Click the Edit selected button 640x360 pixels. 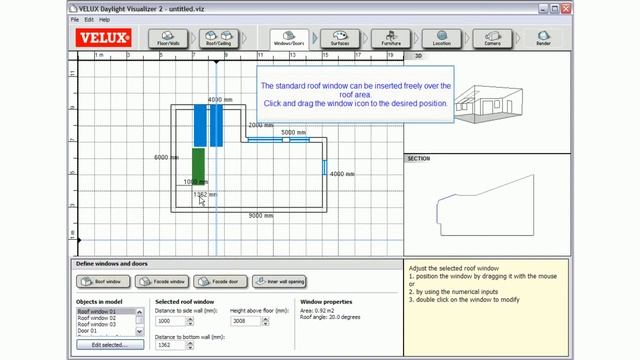tap(110, 345)
